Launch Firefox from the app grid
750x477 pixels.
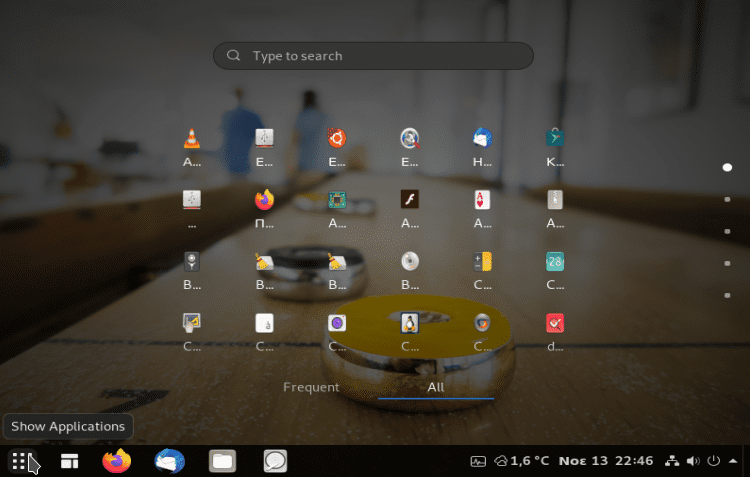pos(265,200)
